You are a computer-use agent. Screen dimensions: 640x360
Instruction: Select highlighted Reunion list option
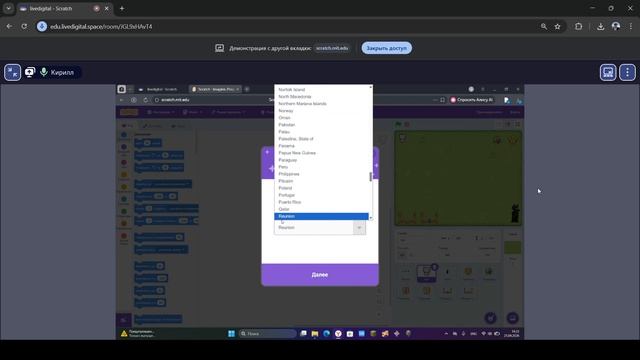click(321, 216)
